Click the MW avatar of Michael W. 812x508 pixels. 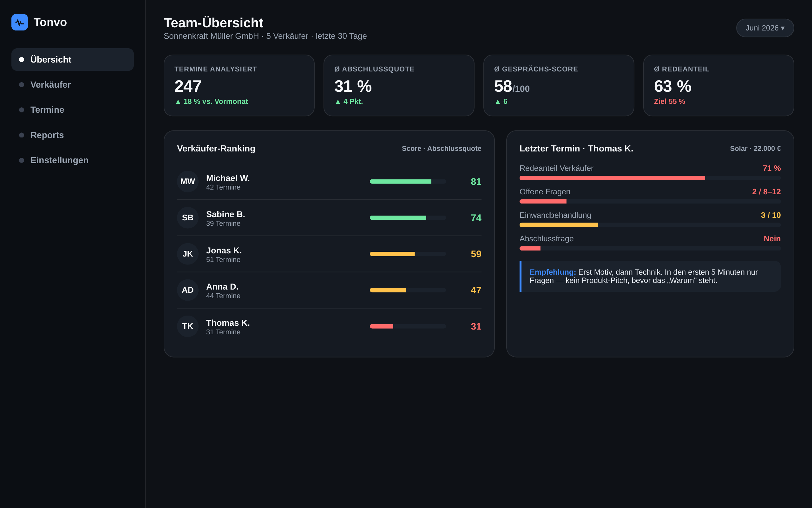(187, 181)
